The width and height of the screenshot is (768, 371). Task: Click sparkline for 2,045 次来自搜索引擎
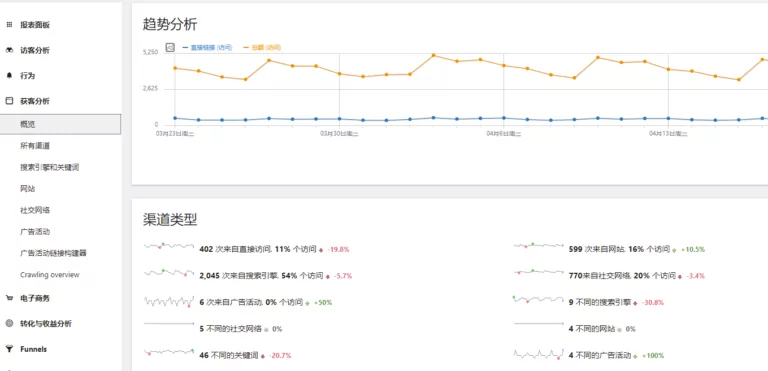(x=169, y=272)
